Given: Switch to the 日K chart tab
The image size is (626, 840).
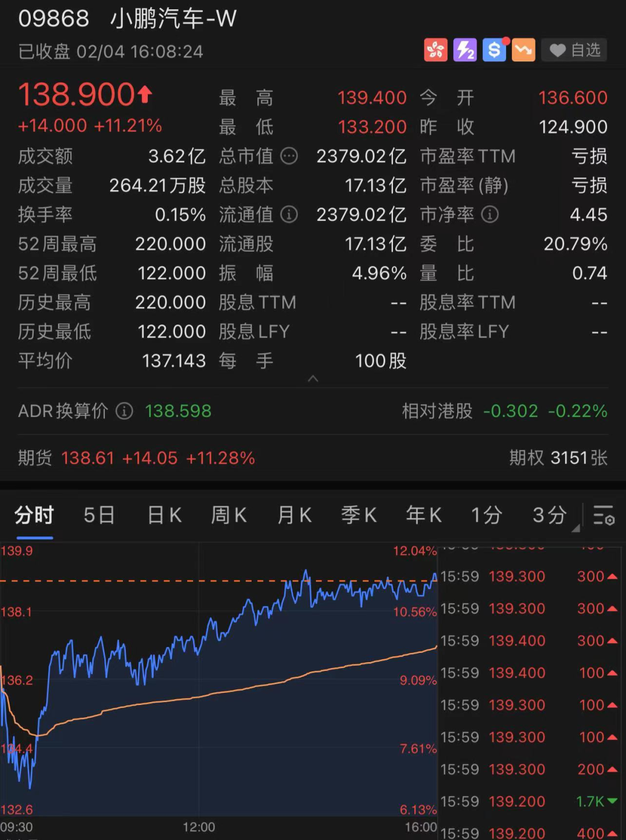Looking at the screenshot, I should click(x=164, y=515).
